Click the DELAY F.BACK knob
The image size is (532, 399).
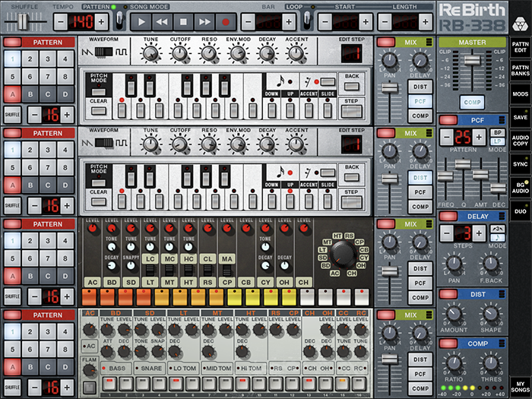491,264
